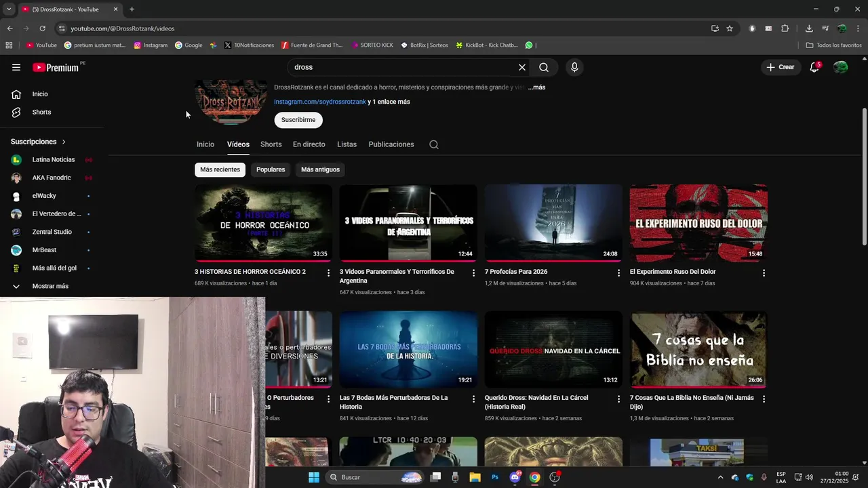The height and width of the screenshot is (488, 868).
Task: Open options for 3 Historias De Horror Oceánico 2
Action: 329,272
